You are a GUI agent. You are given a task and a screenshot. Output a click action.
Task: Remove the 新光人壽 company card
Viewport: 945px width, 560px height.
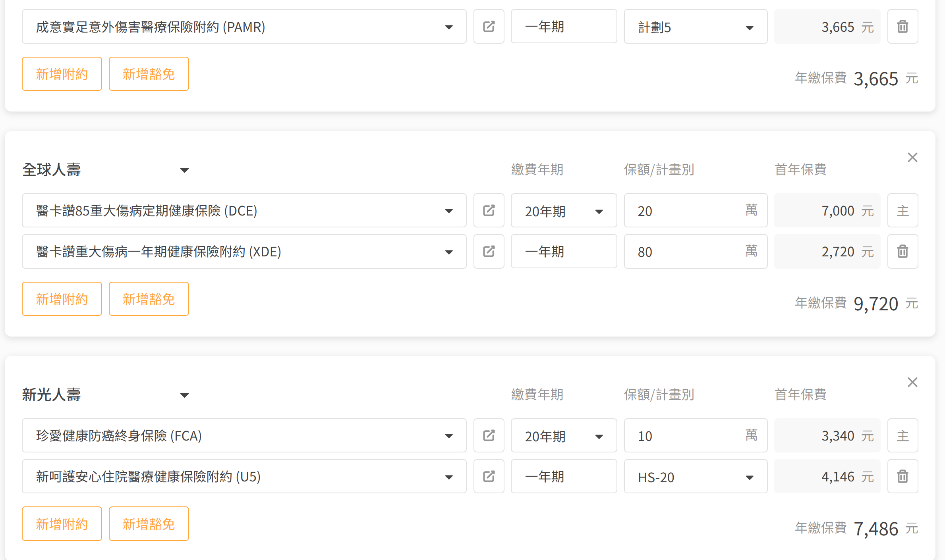[x=912, y=382]
